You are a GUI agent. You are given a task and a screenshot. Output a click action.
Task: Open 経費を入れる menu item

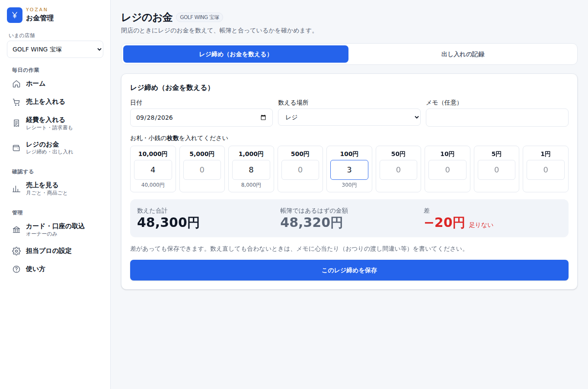(55, 123)
